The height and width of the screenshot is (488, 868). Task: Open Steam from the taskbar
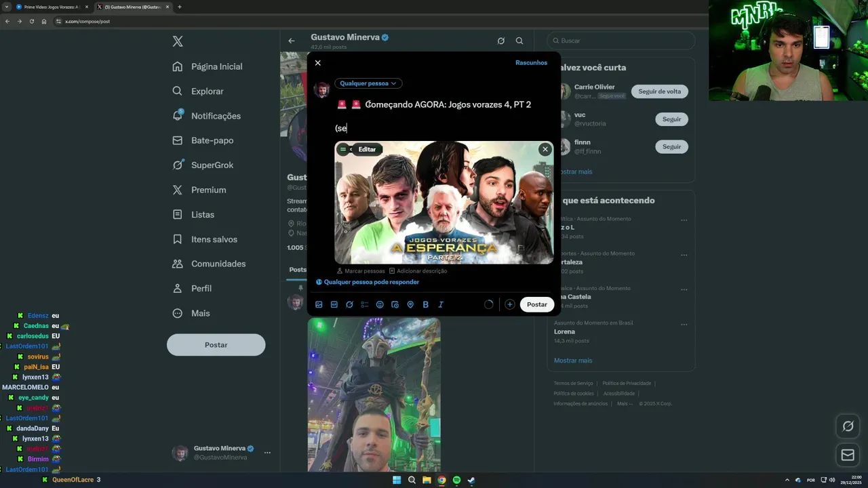click(471, 480)
